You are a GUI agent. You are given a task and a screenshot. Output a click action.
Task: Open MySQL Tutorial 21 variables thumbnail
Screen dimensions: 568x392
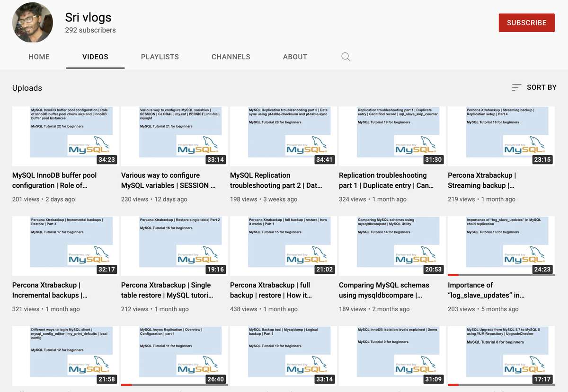click(x=174, y=136)
